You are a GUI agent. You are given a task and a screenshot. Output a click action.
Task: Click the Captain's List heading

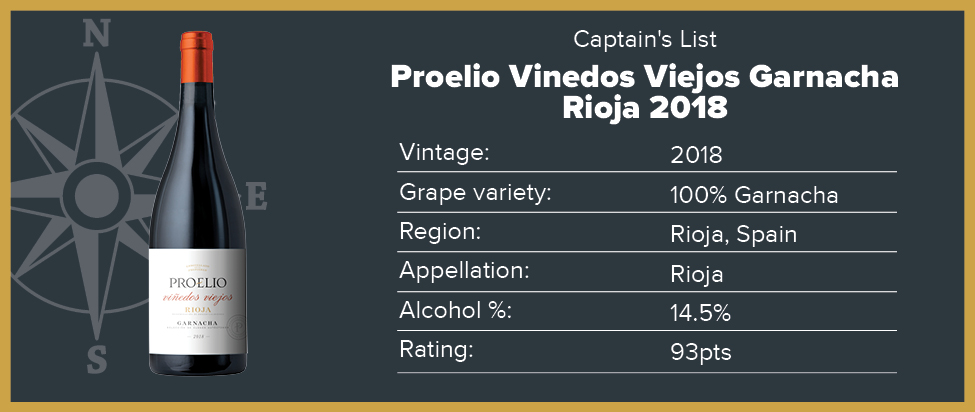coord(645,40)
